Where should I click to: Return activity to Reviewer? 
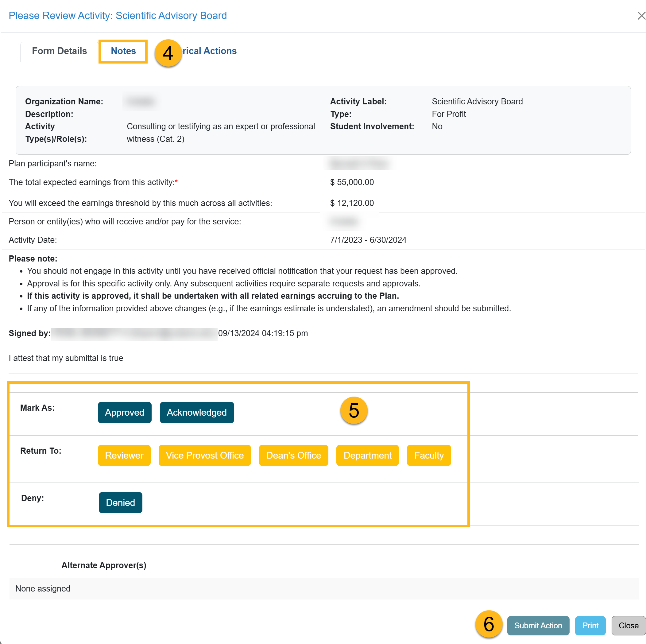pyautogui.click(x=124, y=455)
